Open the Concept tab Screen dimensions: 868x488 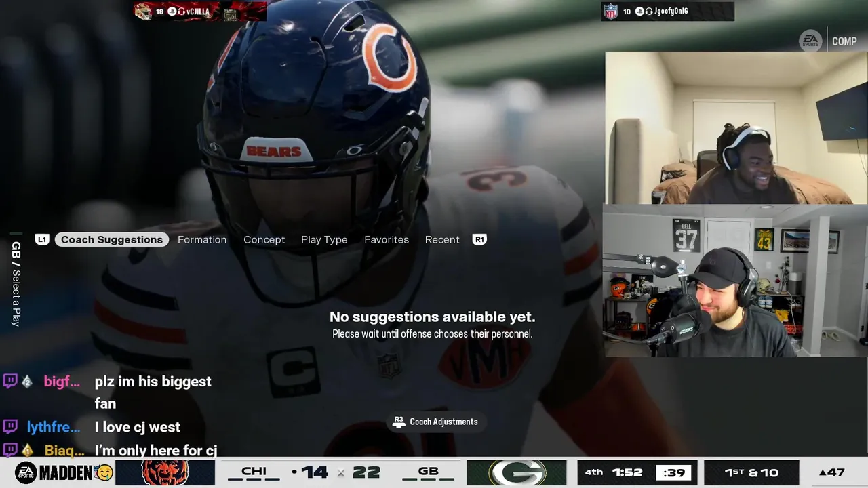(264, 239)
